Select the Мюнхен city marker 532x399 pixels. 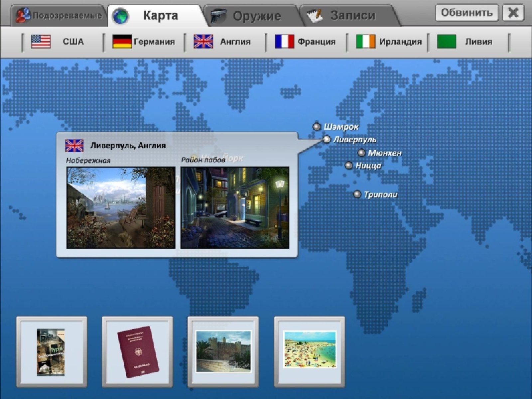click(361, 153)
